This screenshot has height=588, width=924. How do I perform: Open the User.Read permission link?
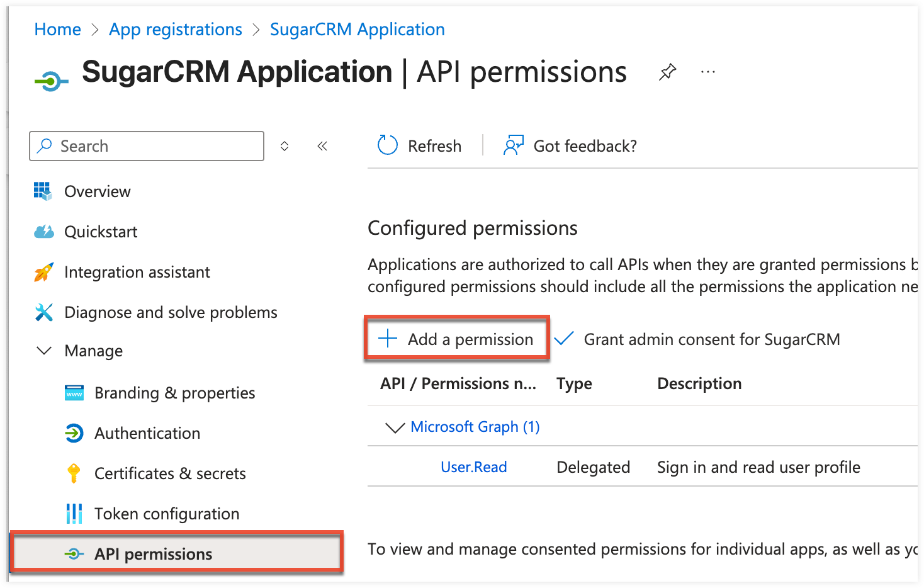(x=473, y=466)
